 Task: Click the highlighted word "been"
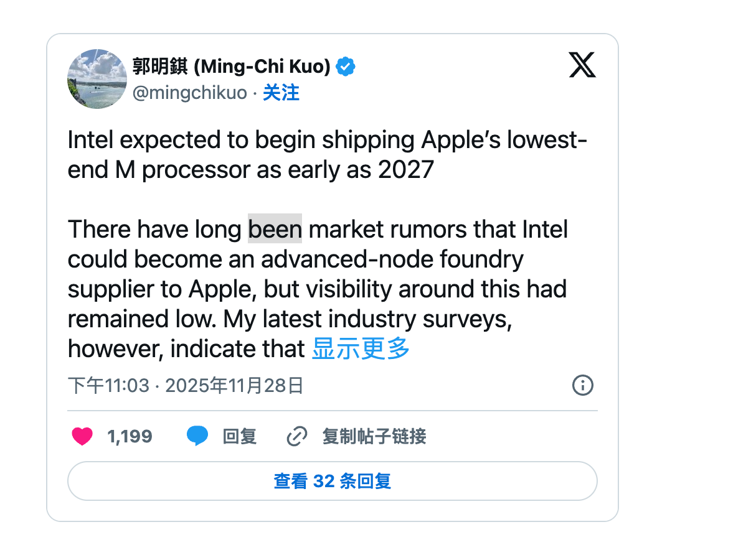click(275, 230)
